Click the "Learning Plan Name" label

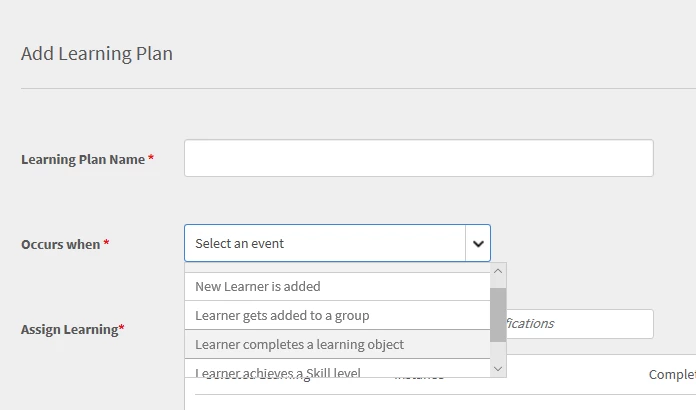83,159
